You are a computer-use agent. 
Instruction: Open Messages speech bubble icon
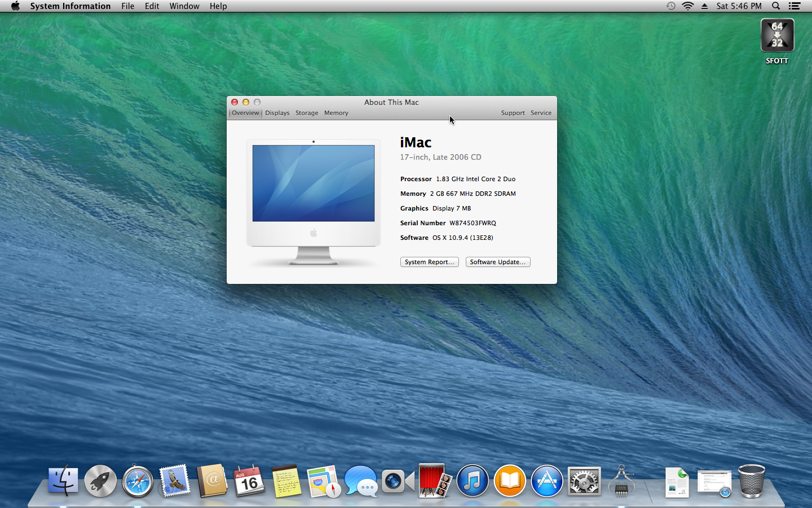(x=361, y=481)
